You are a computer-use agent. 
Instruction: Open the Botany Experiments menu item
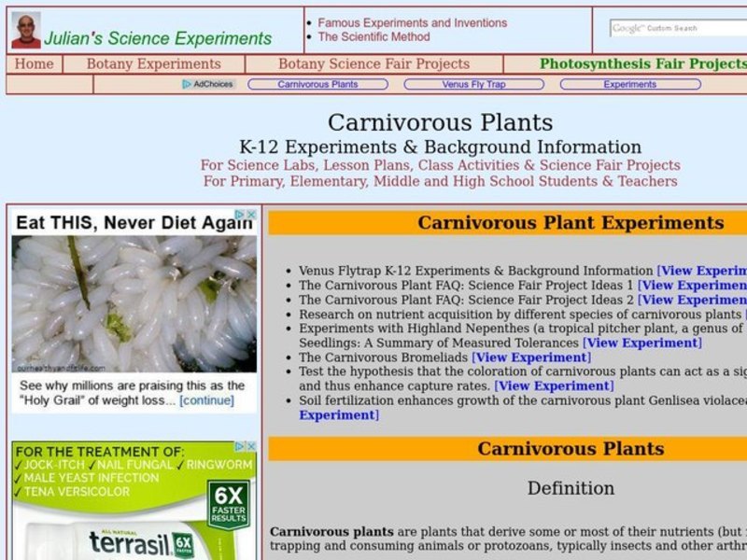point(154,64)
